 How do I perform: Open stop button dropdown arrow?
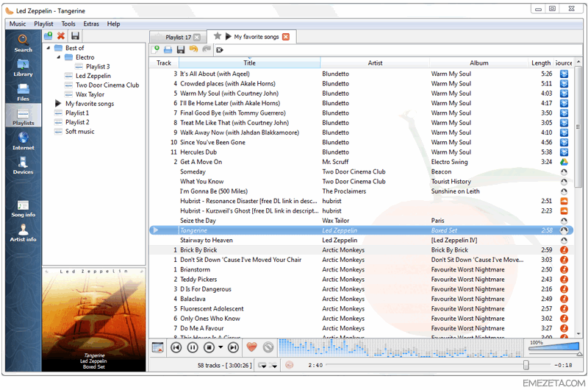(x=220, y=347)
